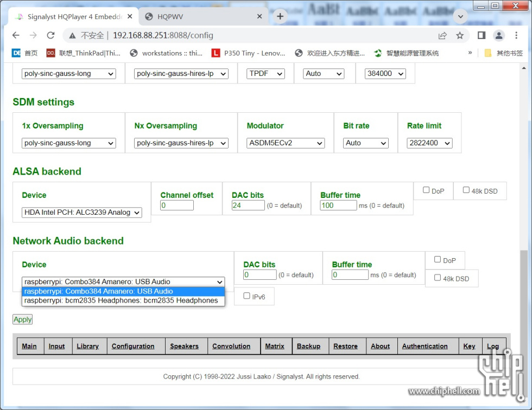Open P350 Tiny Lenovo bookmark
The width and height of the screenshot is (532, 410).
point(249,53)
